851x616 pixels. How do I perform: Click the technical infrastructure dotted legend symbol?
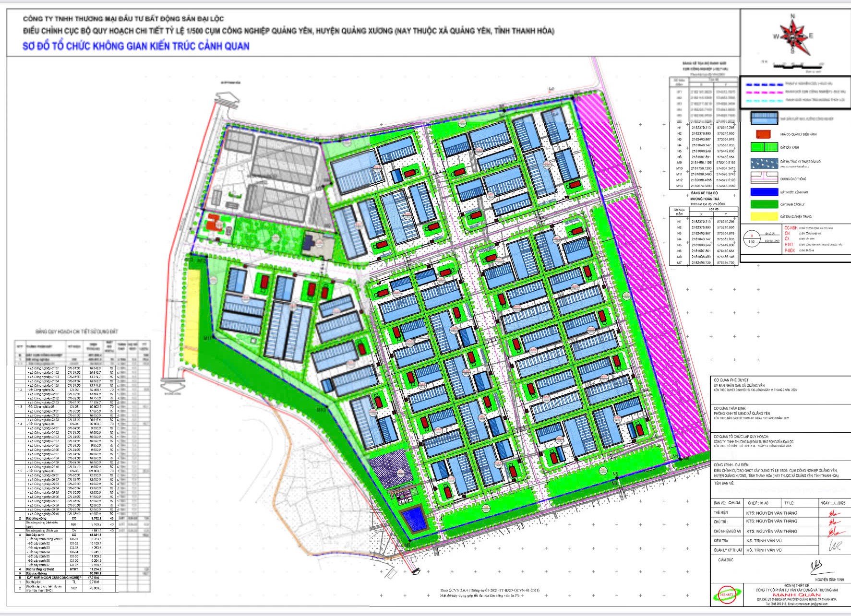764,163
